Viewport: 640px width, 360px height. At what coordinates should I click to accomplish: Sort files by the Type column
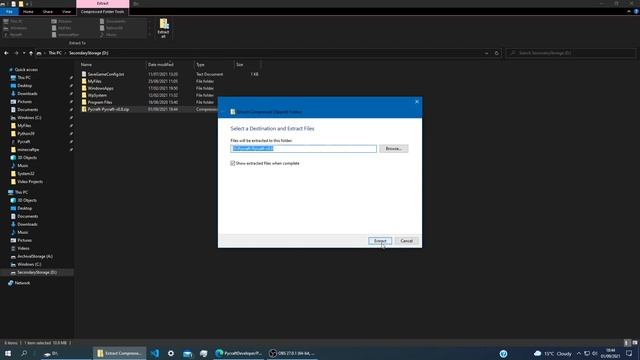(x=214, y=64)
